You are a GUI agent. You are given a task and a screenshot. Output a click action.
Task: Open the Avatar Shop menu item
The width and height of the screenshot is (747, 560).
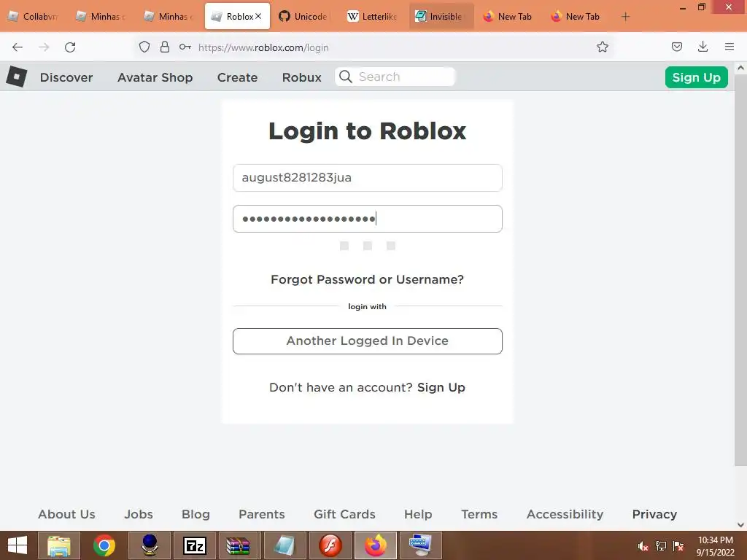[155, 77]
